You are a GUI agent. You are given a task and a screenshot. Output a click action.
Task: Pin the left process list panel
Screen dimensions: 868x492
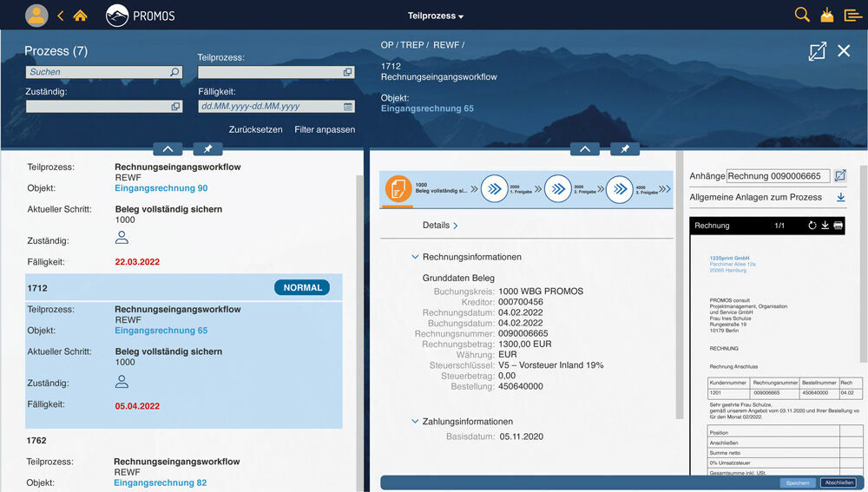pyautogui.click(x=207, y=149)
